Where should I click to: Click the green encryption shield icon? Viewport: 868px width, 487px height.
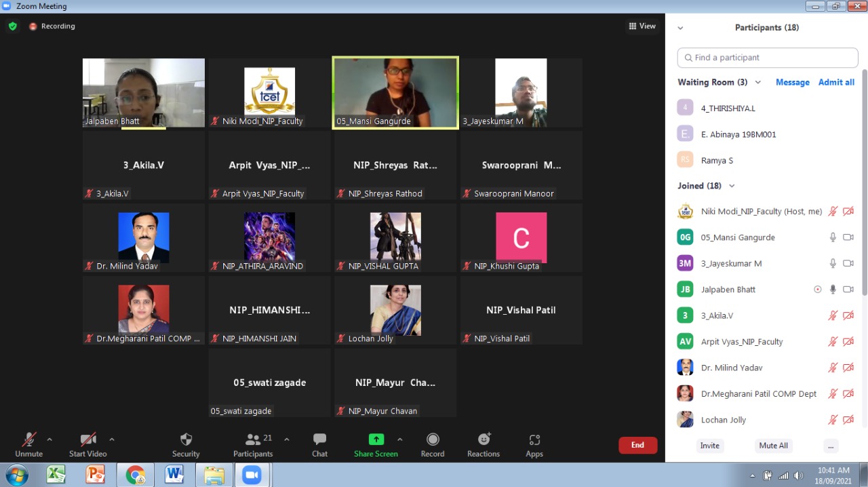coord(13,26)
